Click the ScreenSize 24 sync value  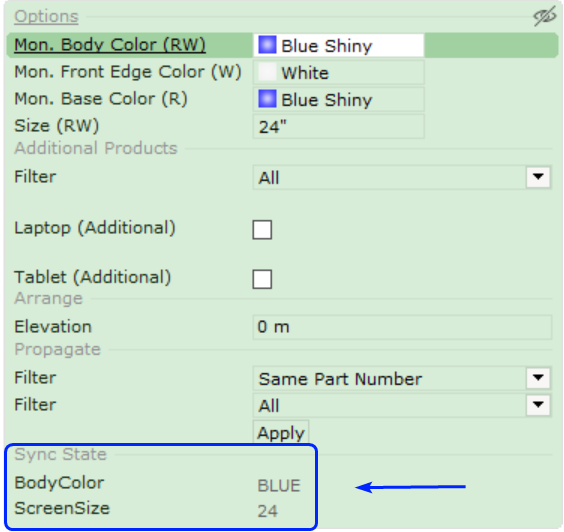(x=267, y=511)
